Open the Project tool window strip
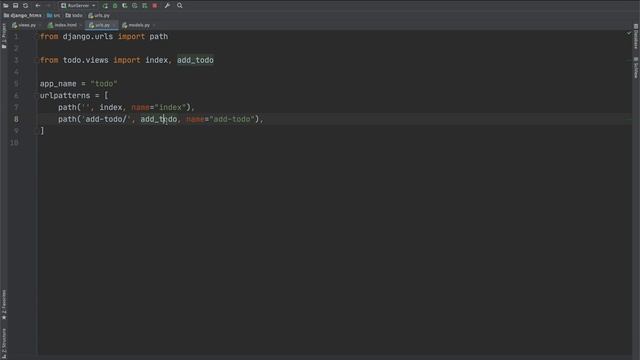The image size is (640, 360). click(4, 36)
